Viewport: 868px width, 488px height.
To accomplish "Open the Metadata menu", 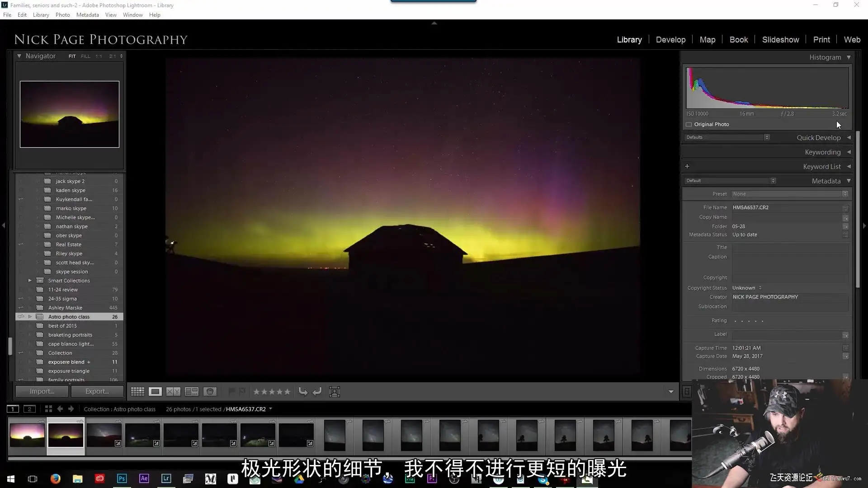I will pos(87,15).
